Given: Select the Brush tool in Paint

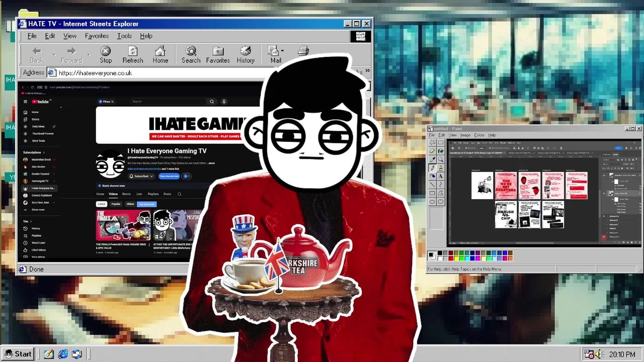Looking at the screenshot, I should [441, 168].
